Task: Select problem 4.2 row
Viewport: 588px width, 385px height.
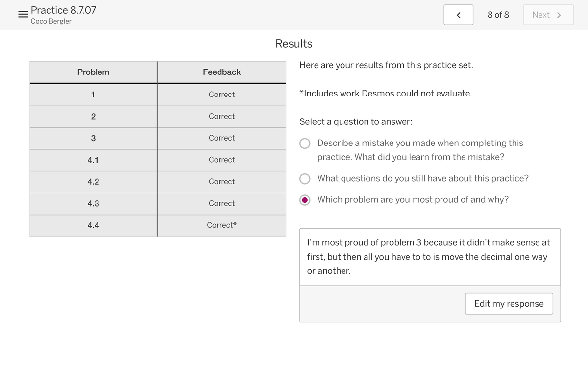Action: (93, 182)
